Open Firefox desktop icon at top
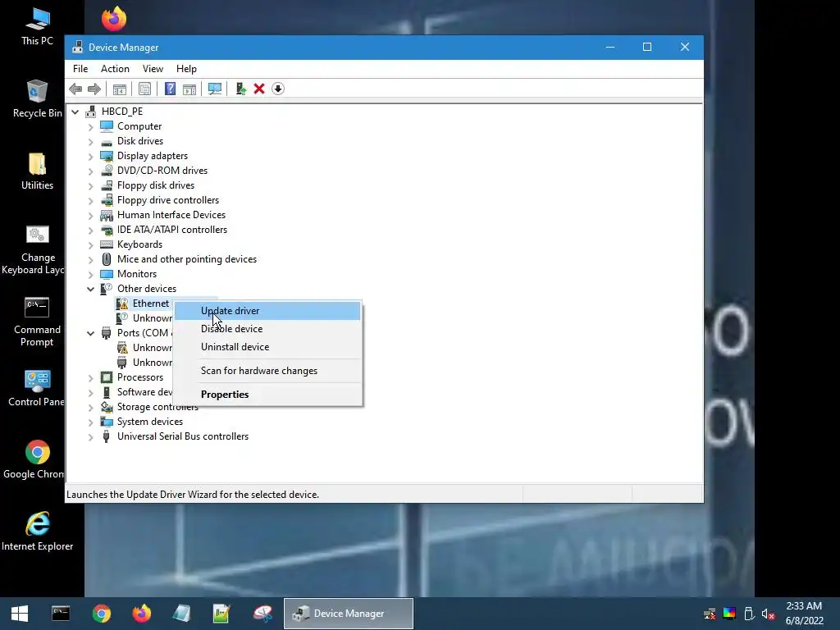The image size is (840, 630). [x=114, y=20]
